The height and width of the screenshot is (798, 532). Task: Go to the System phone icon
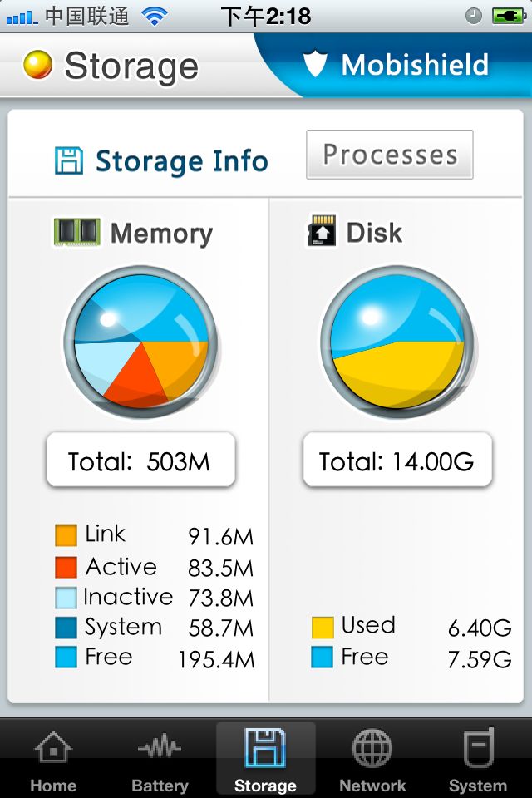[479, 747]
